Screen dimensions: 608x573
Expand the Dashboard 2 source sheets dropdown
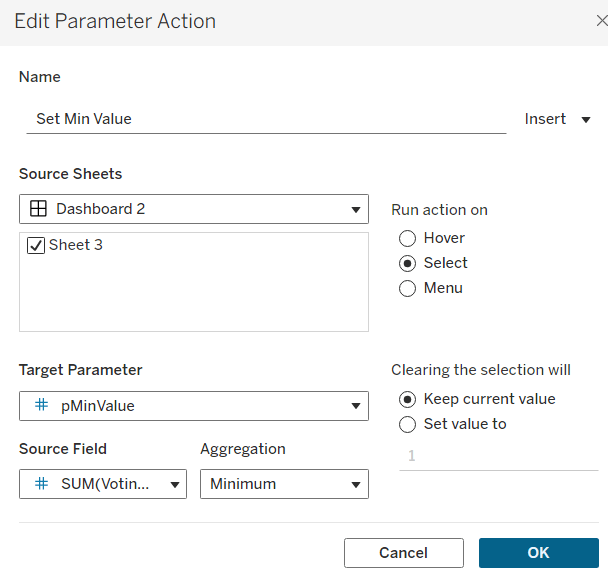pyautogui.click(x=355, y=210)
